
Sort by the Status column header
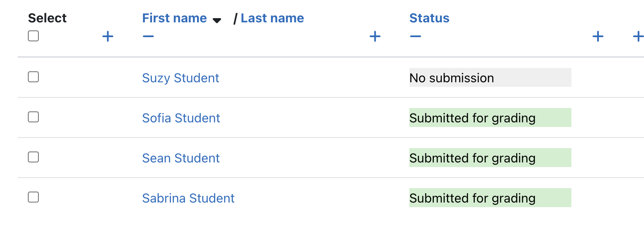coord(429,18)
